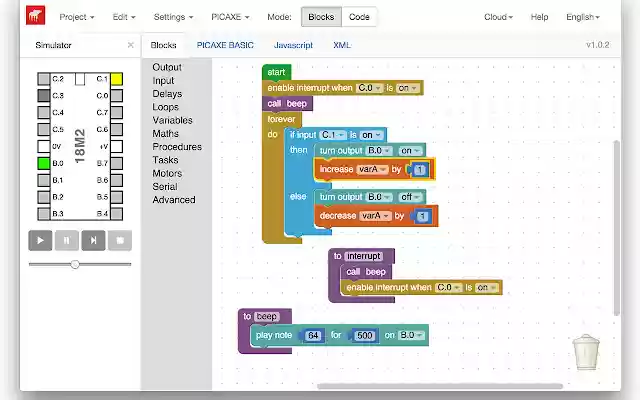Close the Simulator panel
Image resolution: width=640 pixels, height=400 pixels.
click(130, 45)
